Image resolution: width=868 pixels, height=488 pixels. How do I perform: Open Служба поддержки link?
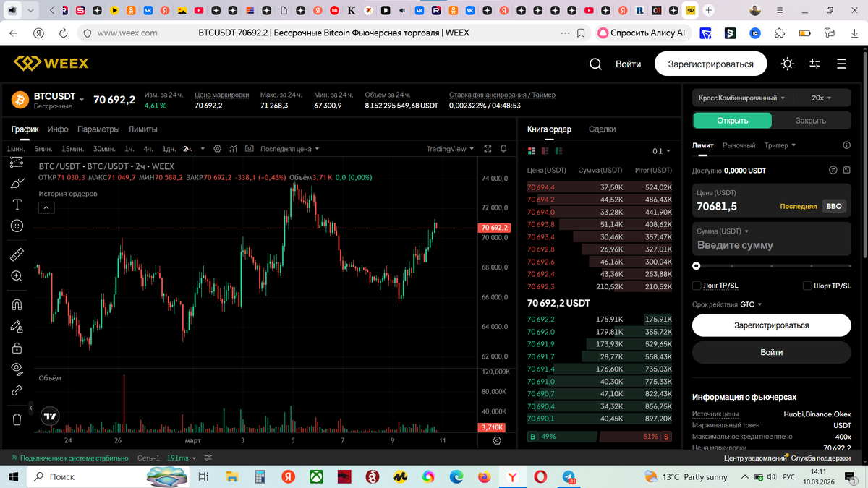pyautogui.click(x=821, y=458)
